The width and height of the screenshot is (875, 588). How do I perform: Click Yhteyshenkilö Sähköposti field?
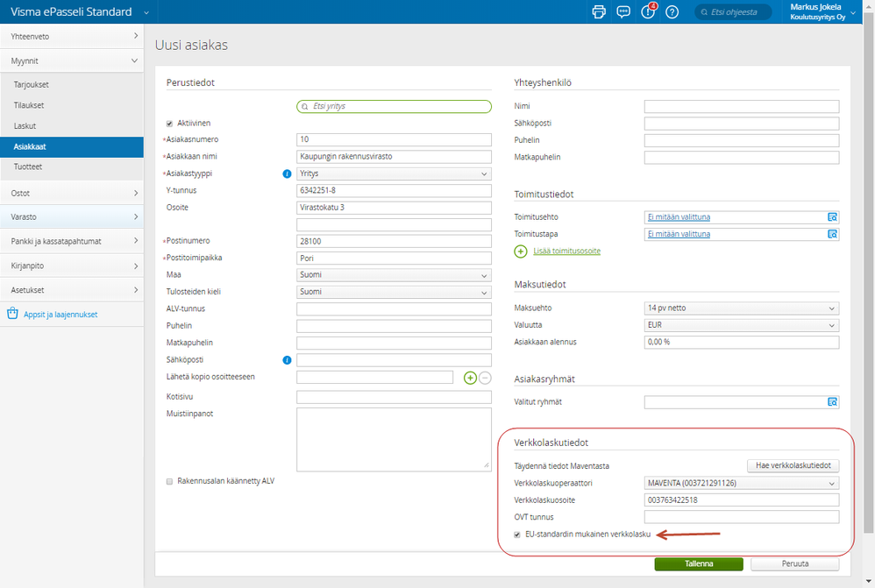(x=742, y=124)
